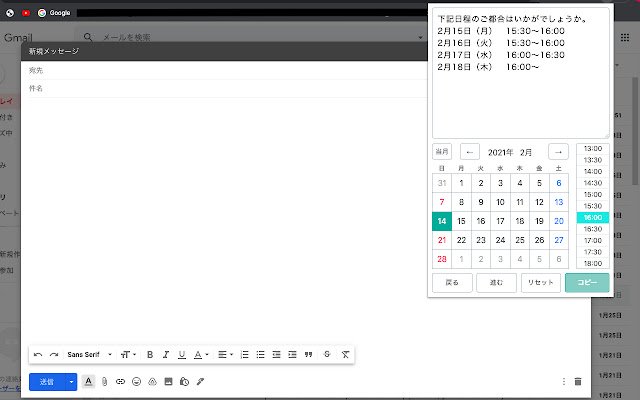
Task: Go to the next month arrow
Action: pyautogui.click(x=558, y=152)
